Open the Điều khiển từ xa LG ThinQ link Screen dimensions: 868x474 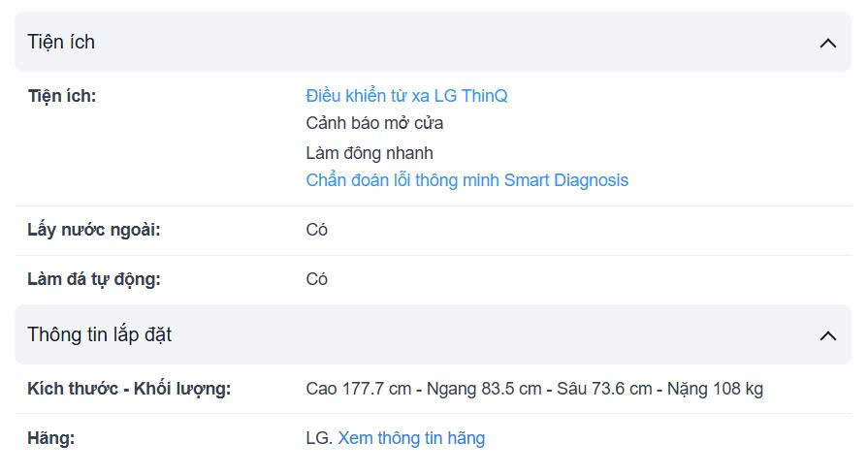click(x=406, y=95)
